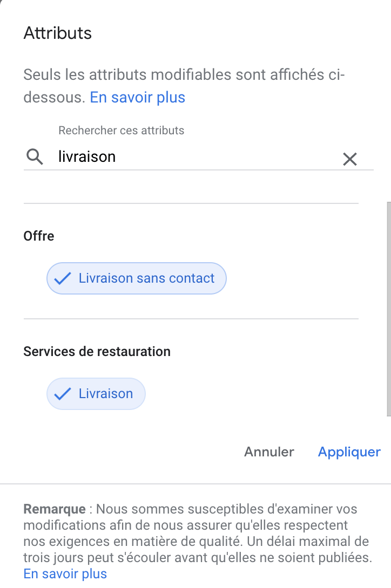Deselect the Livraison sans contact attribute
The width and height of the screenshot is (391, 588).
click(136, 278)
